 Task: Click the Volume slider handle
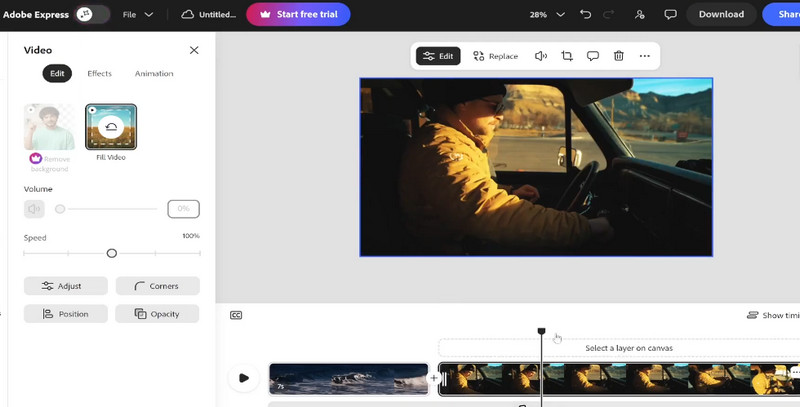60,209
